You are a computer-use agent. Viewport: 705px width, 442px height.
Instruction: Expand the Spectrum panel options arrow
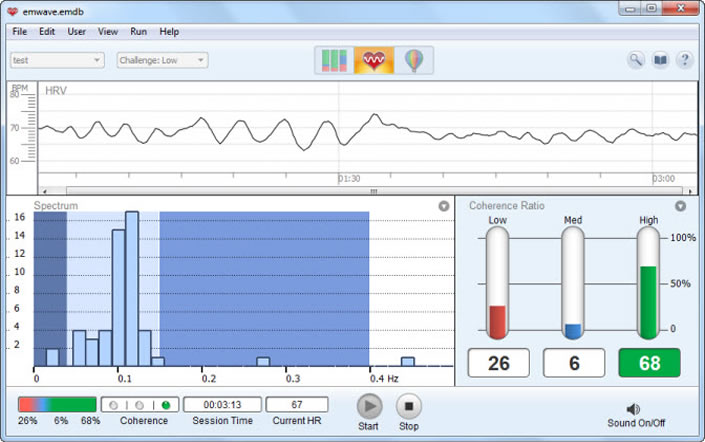click(x=443, y=206)
